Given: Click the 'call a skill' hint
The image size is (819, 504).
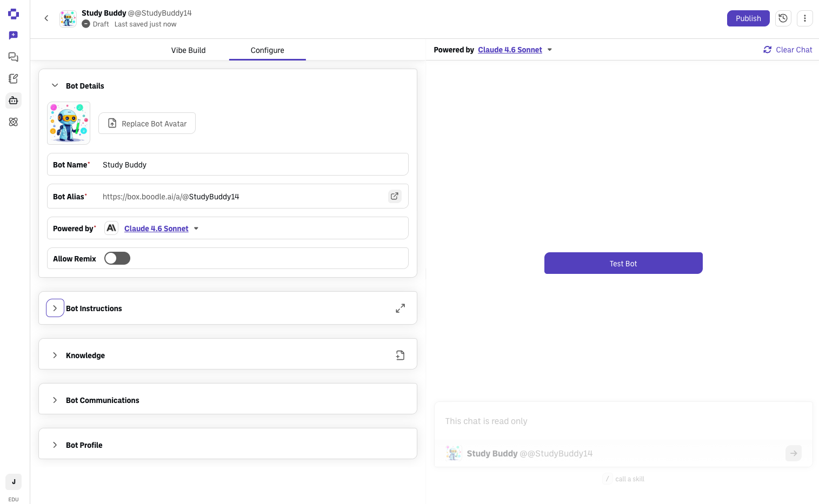Looking at the screenshot, I should point(624,479).
